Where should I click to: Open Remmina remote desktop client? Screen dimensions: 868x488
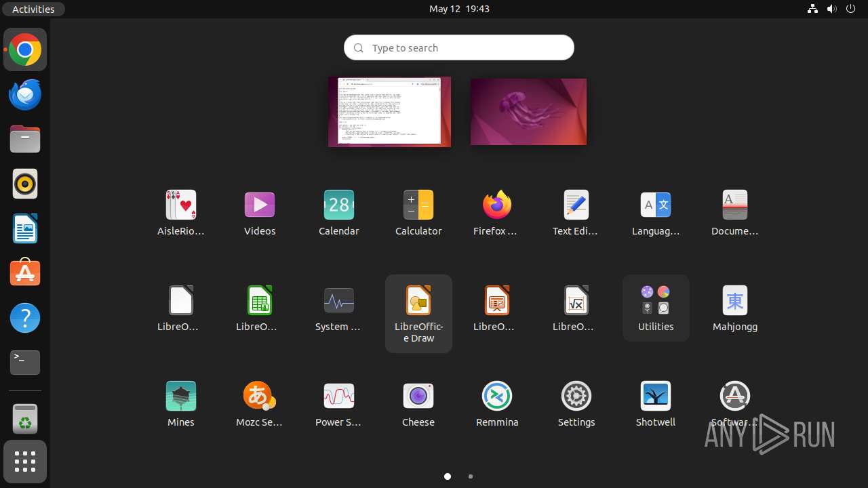point(497,403)
